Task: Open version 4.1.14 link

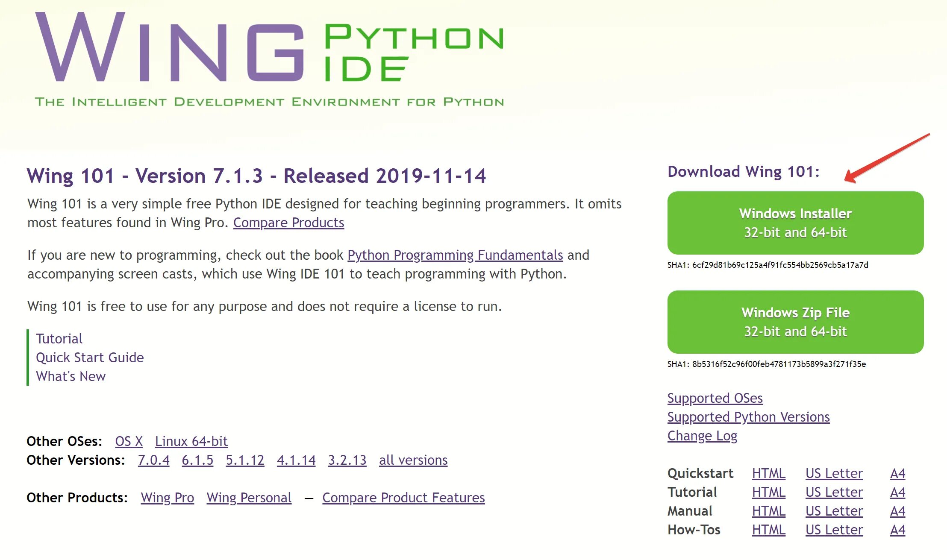Action: [296, 460]
